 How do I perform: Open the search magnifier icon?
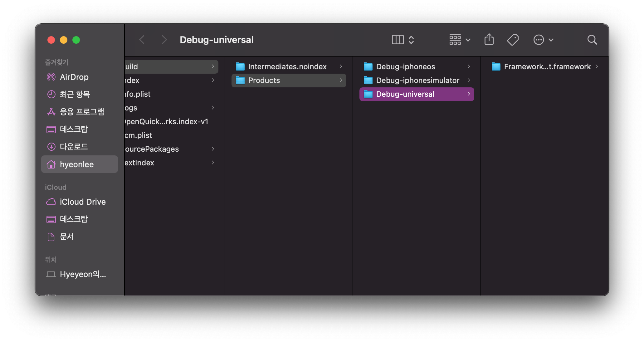tap(592, 40)
